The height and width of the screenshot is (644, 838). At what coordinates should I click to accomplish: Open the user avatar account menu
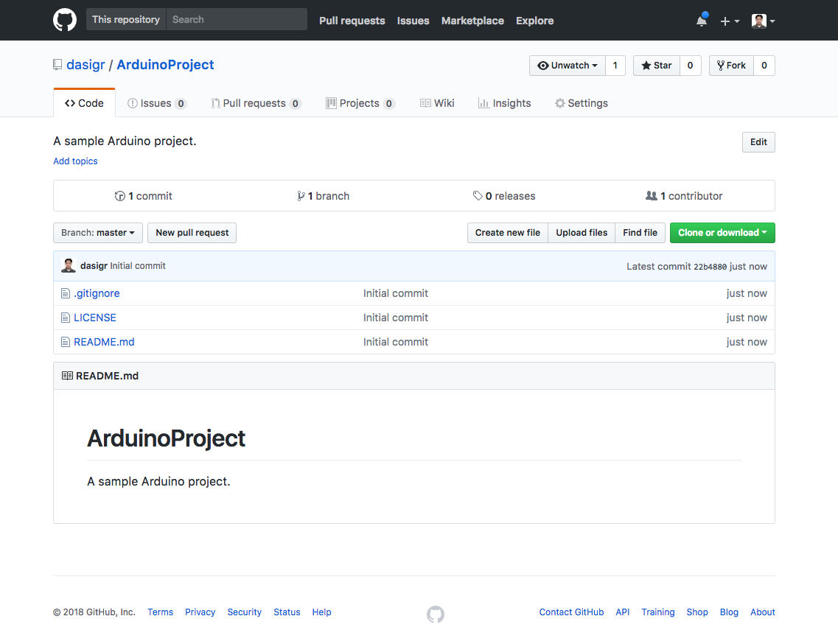(x=763, y=21)
